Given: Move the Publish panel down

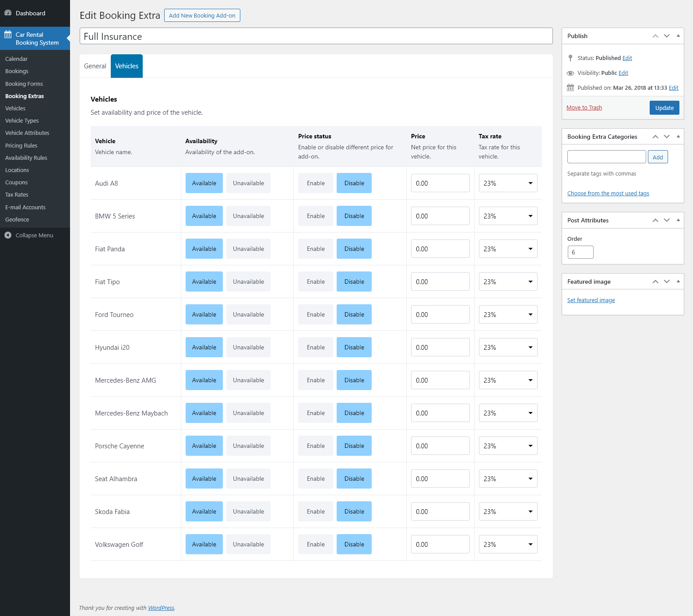Looking at the screenshot, I should [667, 36].
